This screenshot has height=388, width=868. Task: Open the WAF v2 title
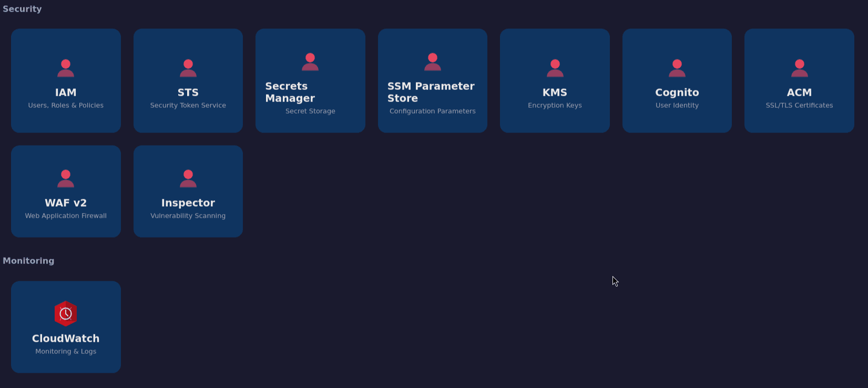(66, 203)
